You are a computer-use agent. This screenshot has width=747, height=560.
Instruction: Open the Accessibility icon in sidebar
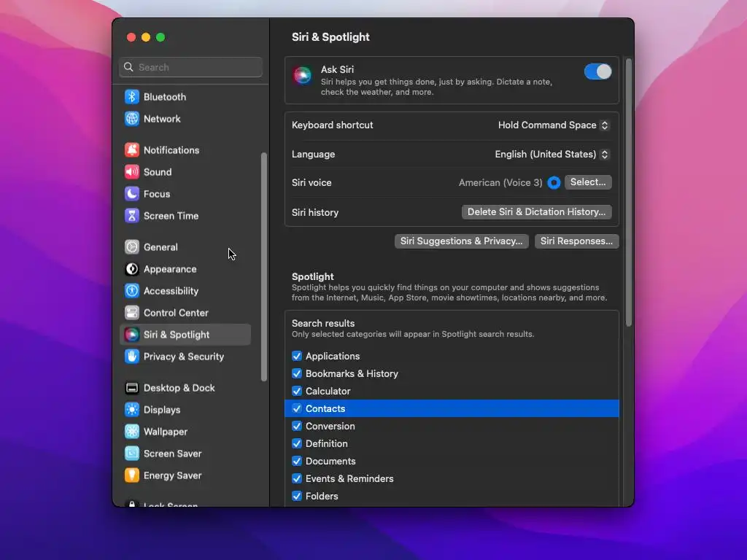click(x=132, y=291)
